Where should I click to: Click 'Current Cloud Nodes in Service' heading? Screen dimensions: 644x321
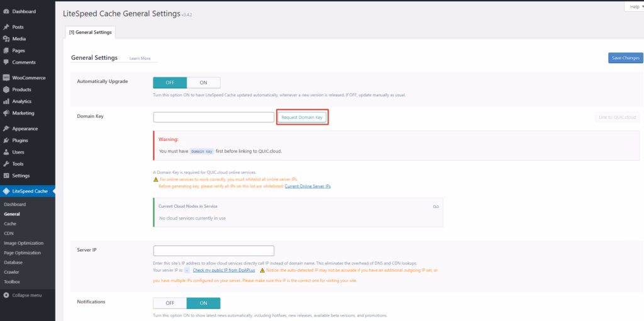pyautogui.click(x=188, y=206)
